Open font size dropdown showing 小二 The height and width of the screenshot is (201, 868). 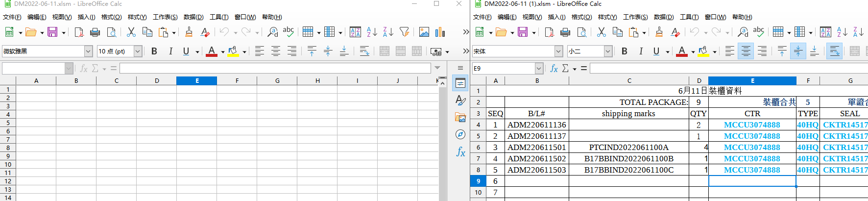[608, 51]
